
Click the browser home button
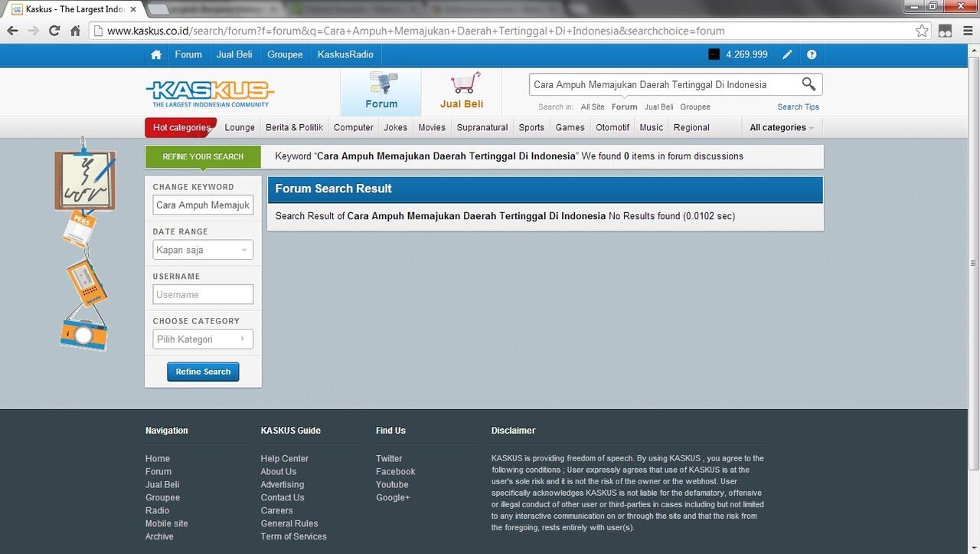coord(75,31)
